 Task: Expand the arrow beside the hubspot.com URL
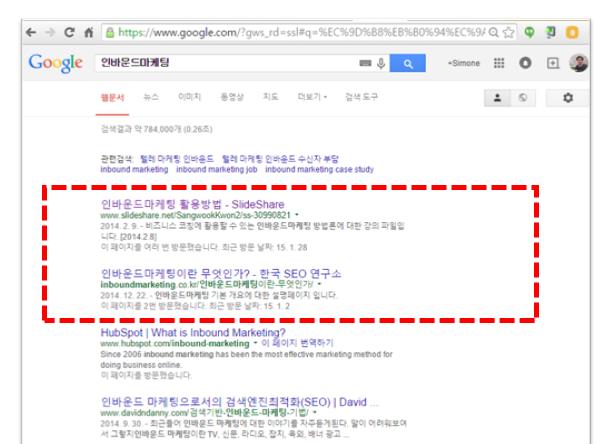(x=256, y=343)
